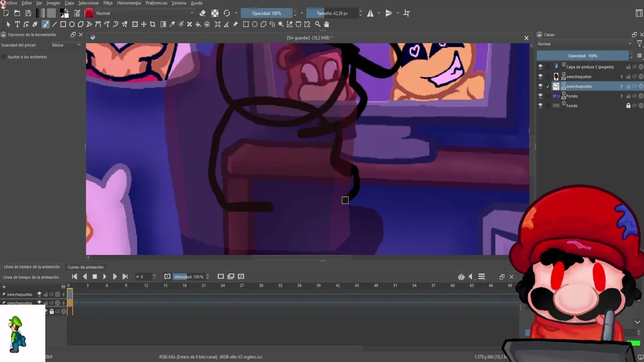The width and height of the screenshot is (644, 362).
Task: Set the current frame number field
Action: 146,277
